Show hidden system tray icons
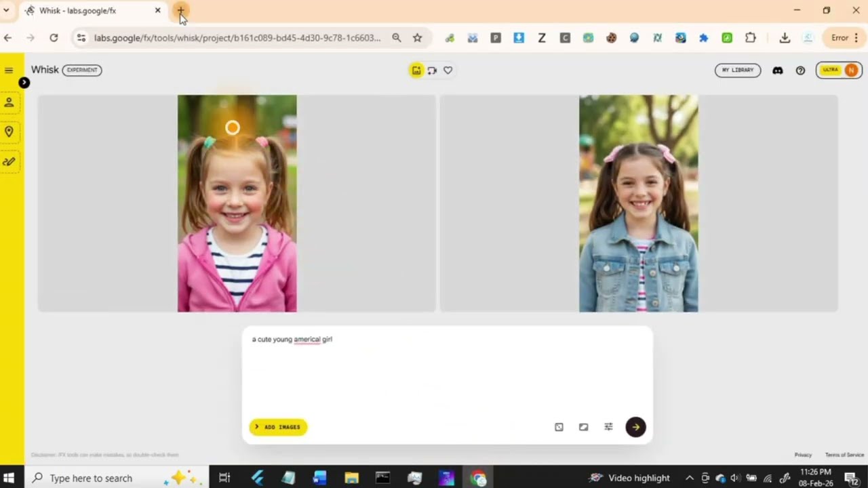The height and width of the screenshot is (488, 868). (x=690, y=478)
